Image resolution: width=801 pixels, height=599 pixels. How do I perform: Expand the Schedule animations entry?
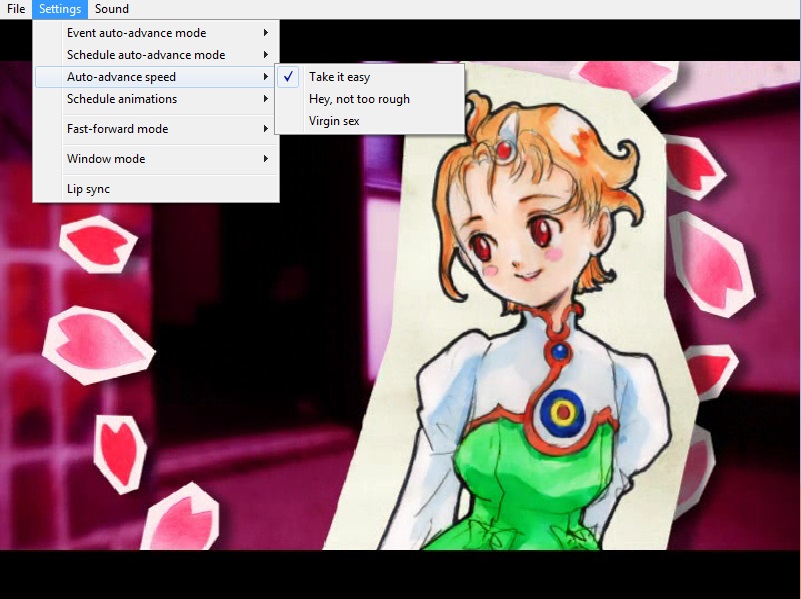[122, 99]
